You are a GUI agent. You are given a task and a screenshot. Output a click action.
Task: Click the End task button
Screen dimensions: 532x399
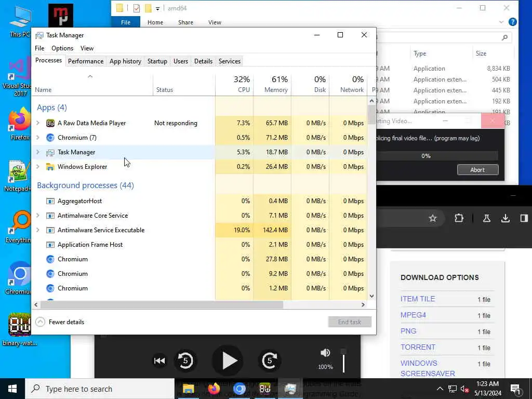(350, 322)
